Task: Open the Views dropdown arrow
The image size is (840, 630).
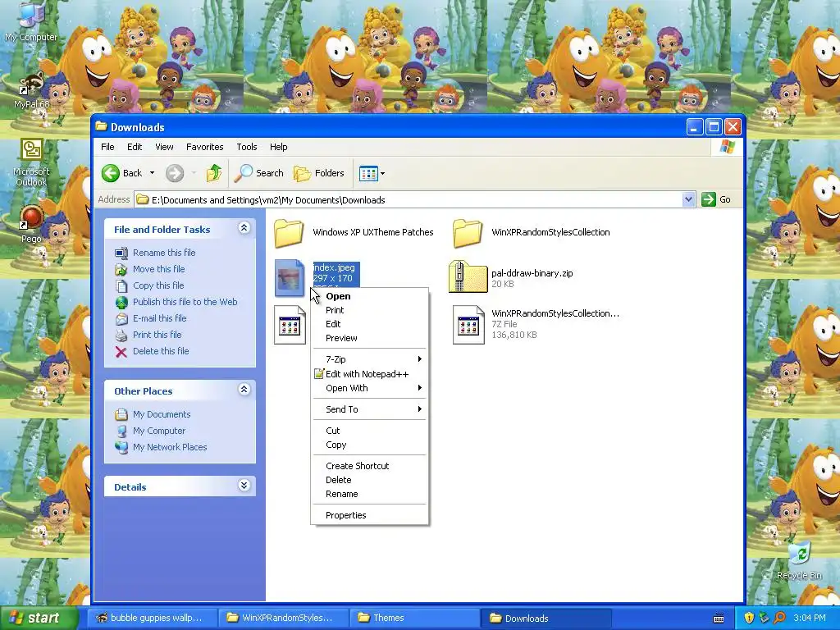Action: (x=382, y=174)
